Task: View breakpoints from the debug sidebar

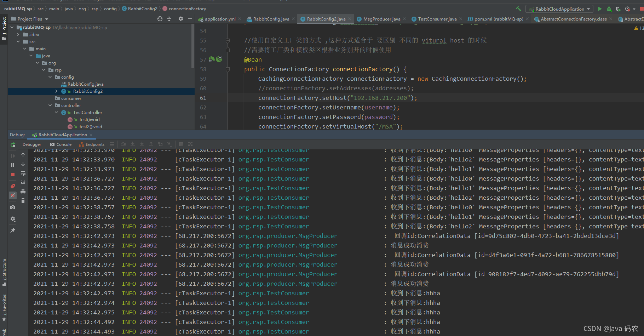Action: (13, 186)
